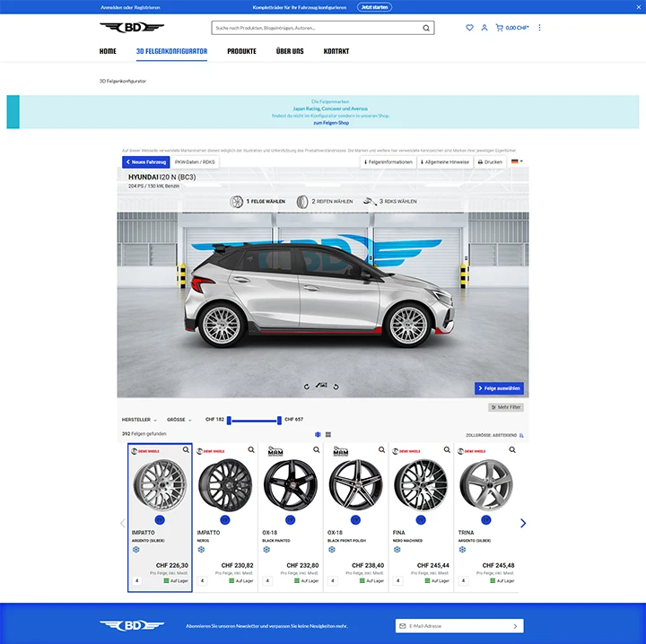Close the top blue banner

coord(638,7)
